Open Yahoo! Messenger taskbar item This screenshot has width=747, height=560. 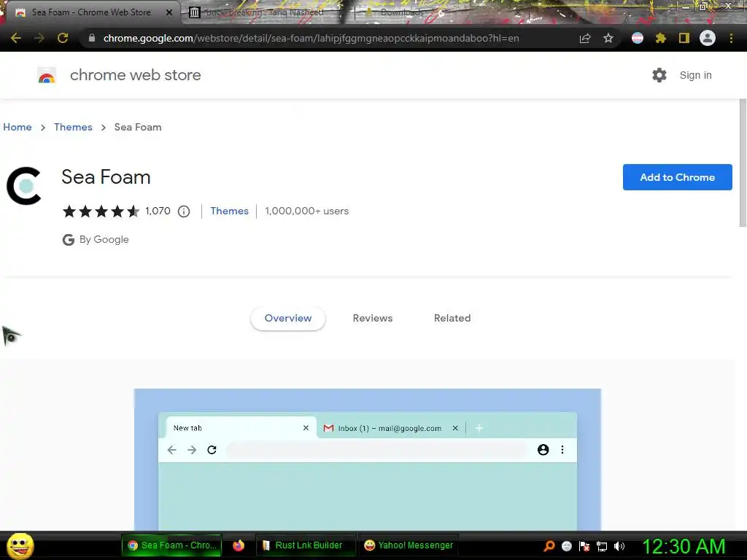(x=409, y=545)
